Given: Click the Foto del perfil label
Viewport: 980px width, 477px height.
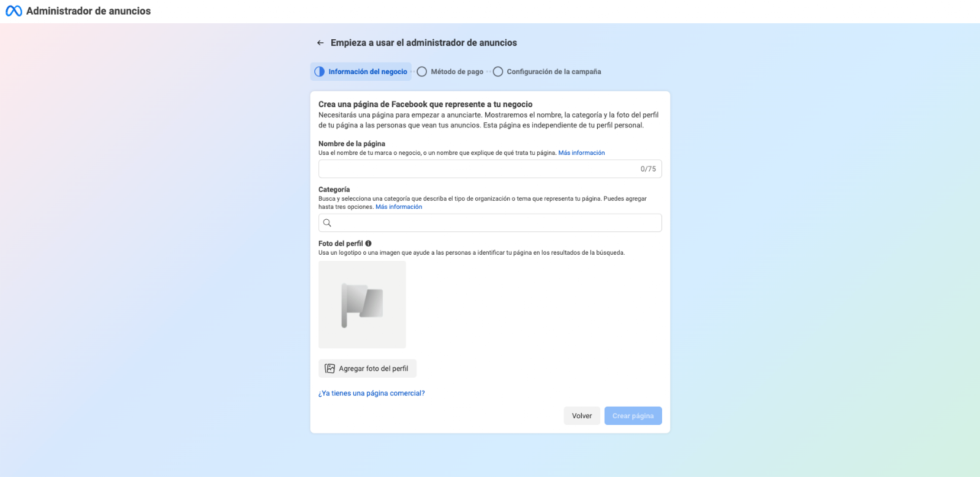Looking at the screenshot, I should click(341, 244).
